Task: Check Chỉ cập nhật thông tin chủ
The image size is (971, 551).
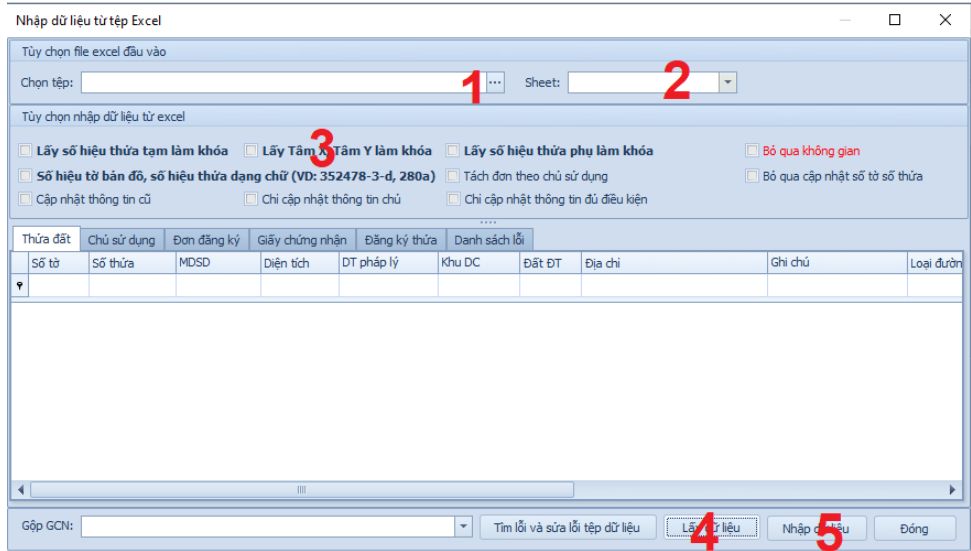Action: pyautogui.click(x=251, y=199)
